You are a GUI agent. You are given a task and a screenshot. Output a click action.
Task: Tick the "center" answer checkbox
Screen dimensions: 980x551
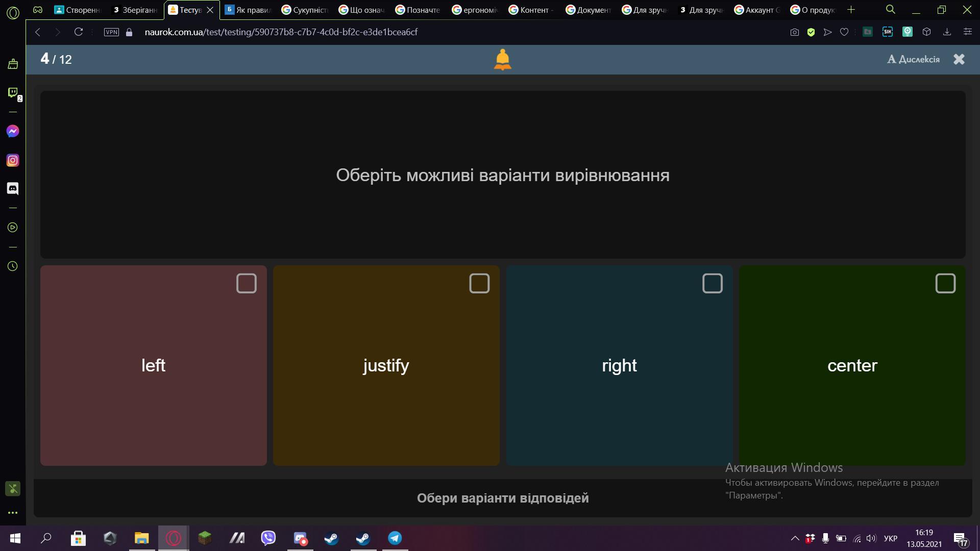click(x=945, y=283)
